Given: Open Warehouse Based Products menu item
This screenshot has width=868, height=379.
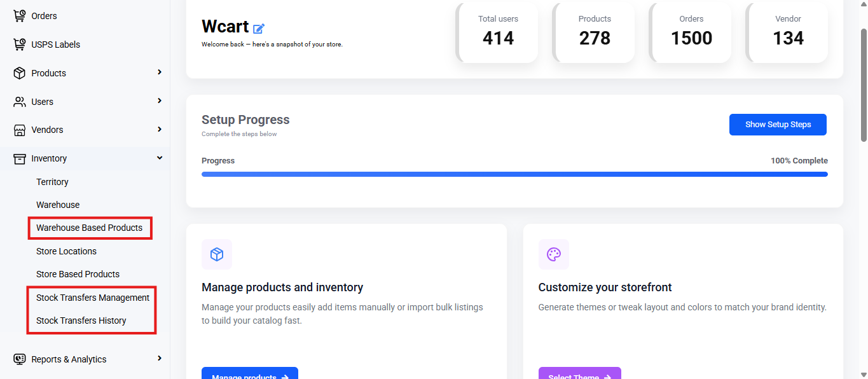Looking at the screenshot, I should (90, 228).
